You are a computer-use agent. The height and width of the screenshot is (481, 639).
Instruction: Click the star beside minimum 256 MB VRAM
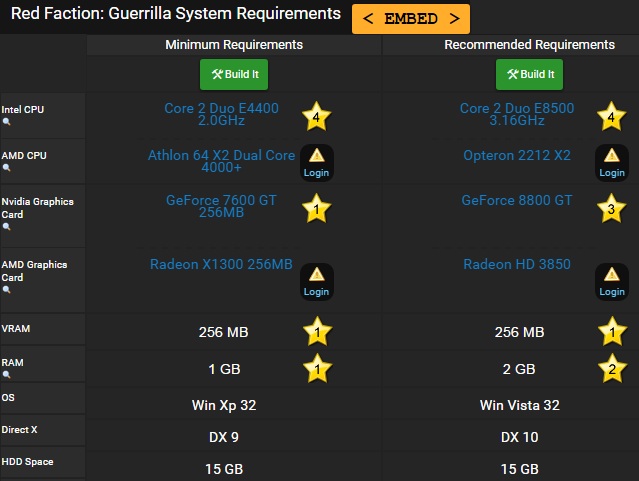[x=317, y=331]
